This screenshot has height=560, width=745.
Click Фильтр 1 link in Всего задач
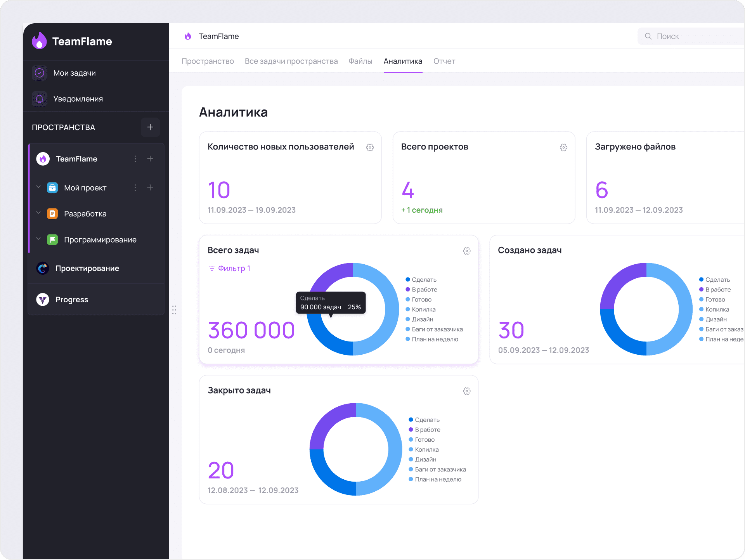coord(230,269)
